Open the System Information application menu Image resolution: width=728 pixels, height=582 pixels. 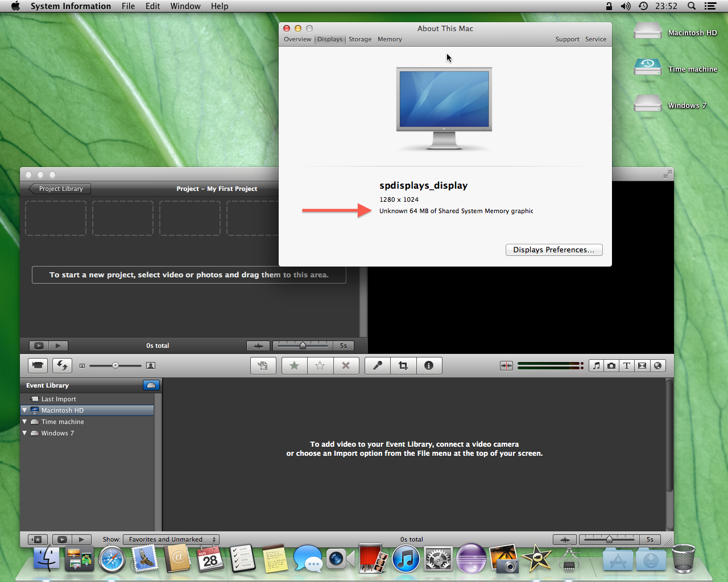coord(71,6)
